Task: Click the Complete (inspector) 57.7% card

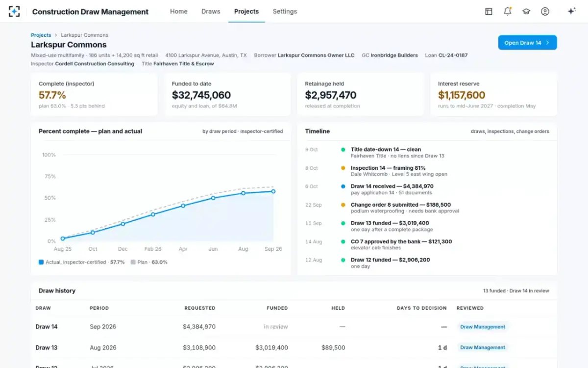Action: tap(94, 95)
